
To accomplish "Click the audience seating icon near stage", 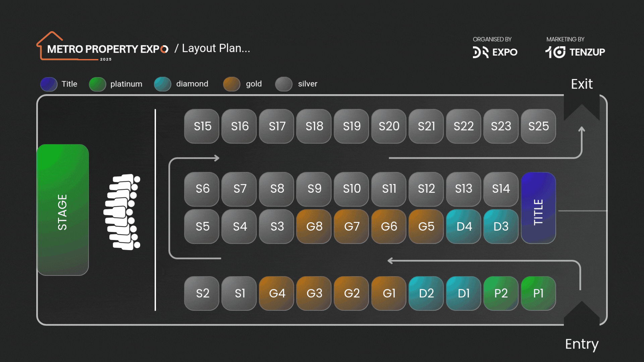I will pos(122,212).
